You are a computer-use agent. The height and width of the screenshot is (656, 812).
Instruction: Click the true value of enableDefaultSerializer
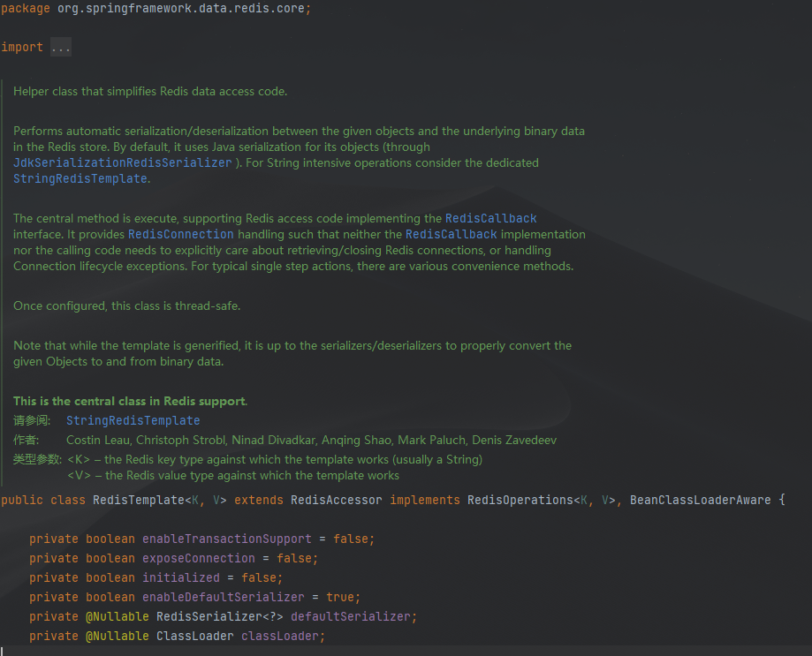tap(339, 598)
